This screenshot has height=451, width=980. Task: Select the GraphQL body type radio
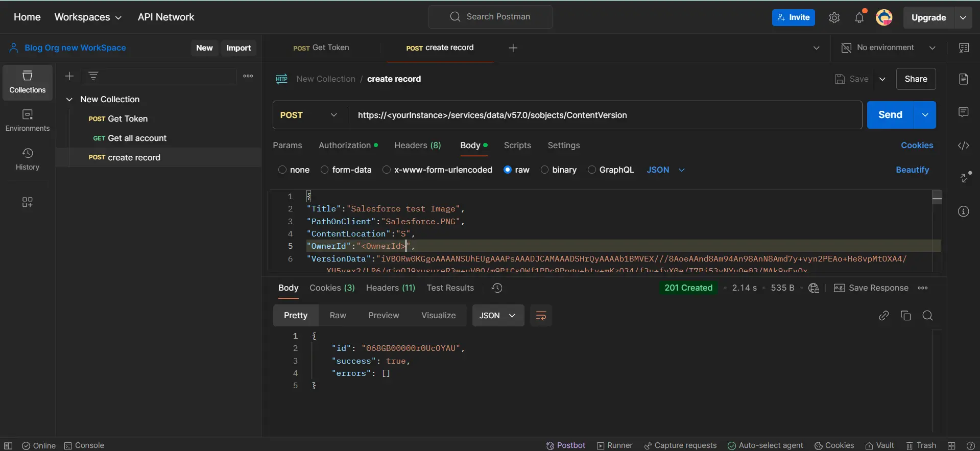[x=592, y=170]
